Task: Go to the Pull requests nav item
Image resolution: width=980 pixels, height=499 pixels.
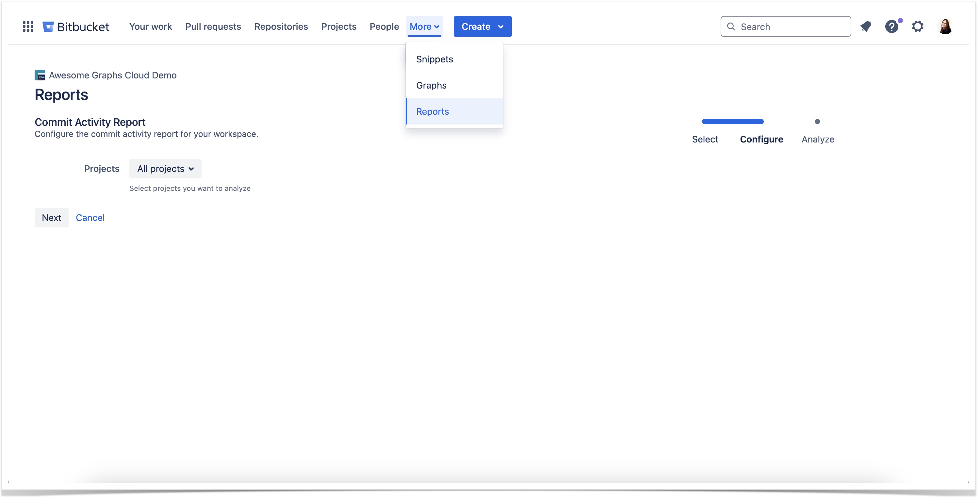Action: click(213, 27)
